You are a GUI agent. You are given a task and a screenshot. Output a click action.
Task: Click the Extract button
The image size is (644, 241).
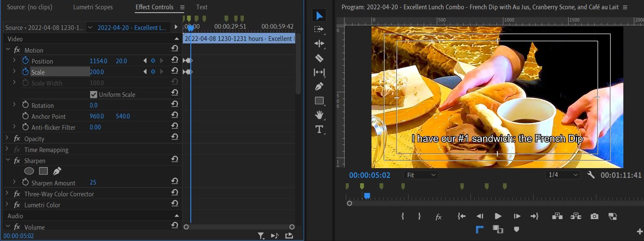click(576, 216)
